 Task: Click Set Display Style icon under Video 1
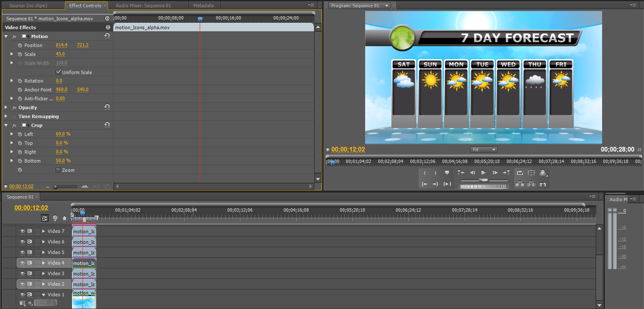[x=22, y=303]
